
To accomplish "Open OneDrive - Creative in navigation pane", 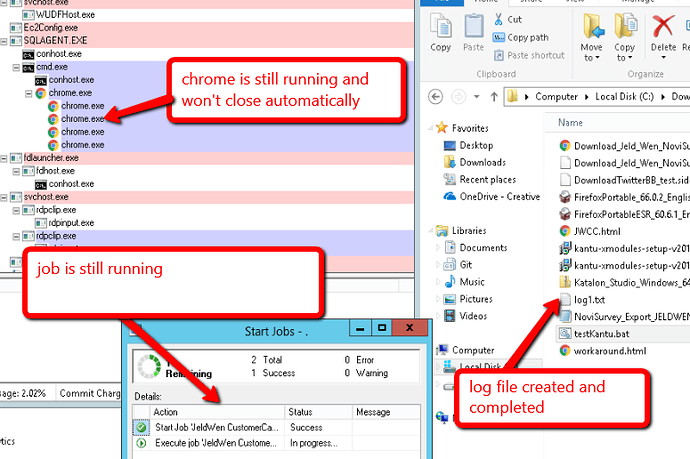I will (499, 197).
